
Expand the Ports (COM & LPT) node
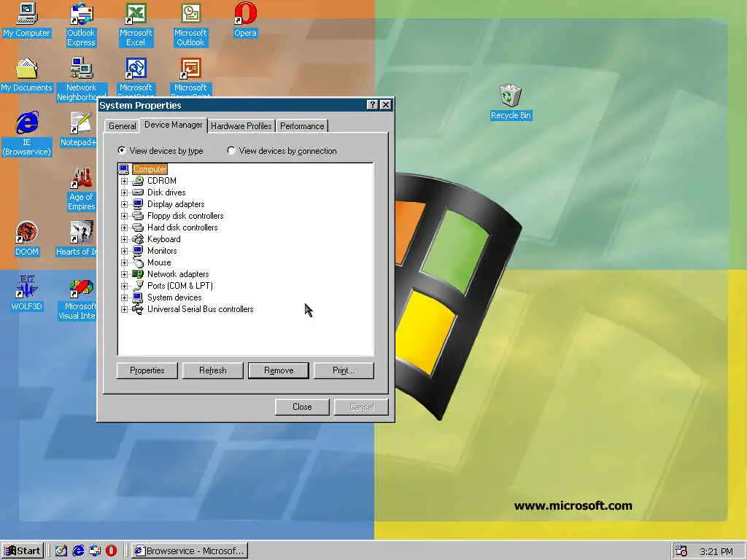124,286
